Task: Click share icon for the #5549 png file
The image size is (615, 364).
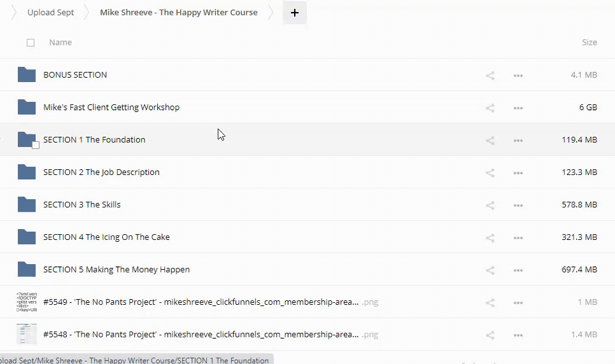Action: point(490,302)
